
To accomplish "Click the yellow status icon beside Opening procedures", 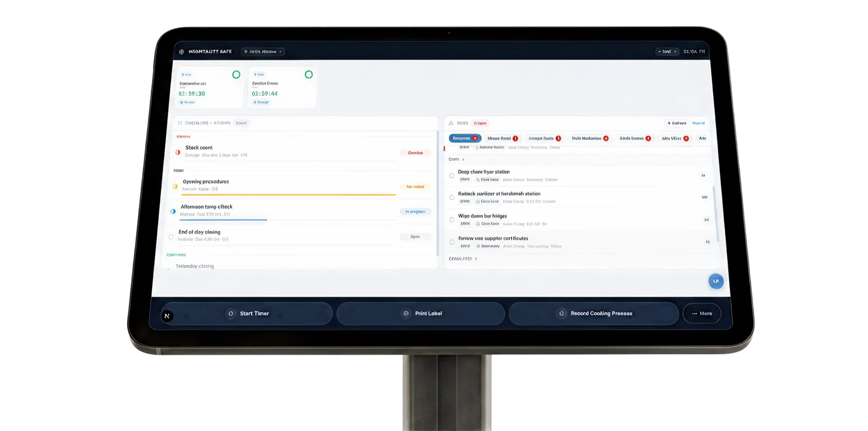I will point(175,186).
